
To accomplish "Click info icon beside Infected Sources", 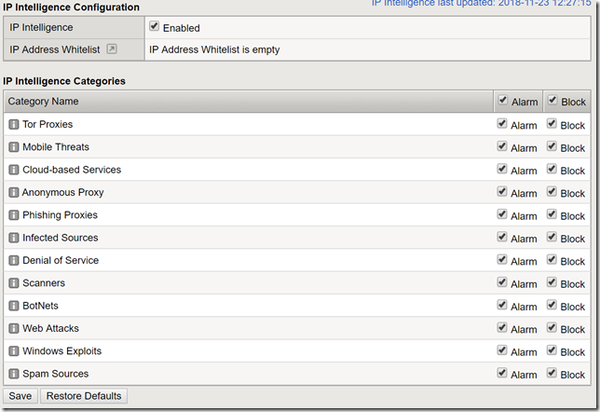I will (14, 238).
